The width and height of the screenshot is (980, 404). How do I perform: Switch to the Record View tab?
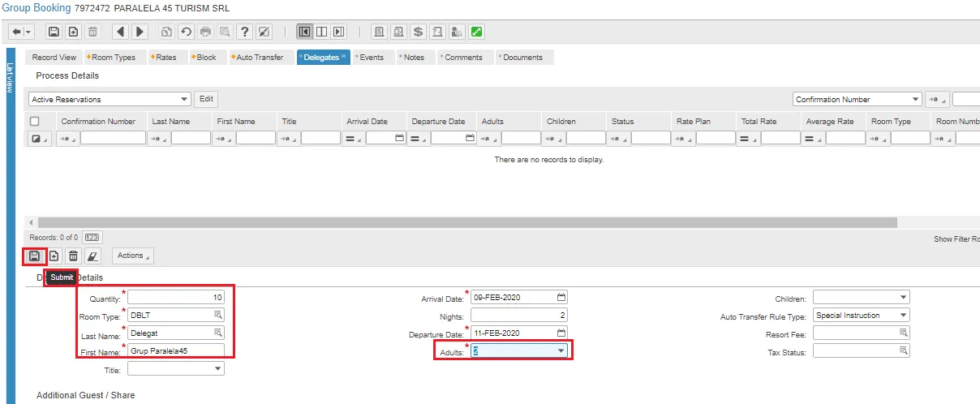click(x=54, y=58)
